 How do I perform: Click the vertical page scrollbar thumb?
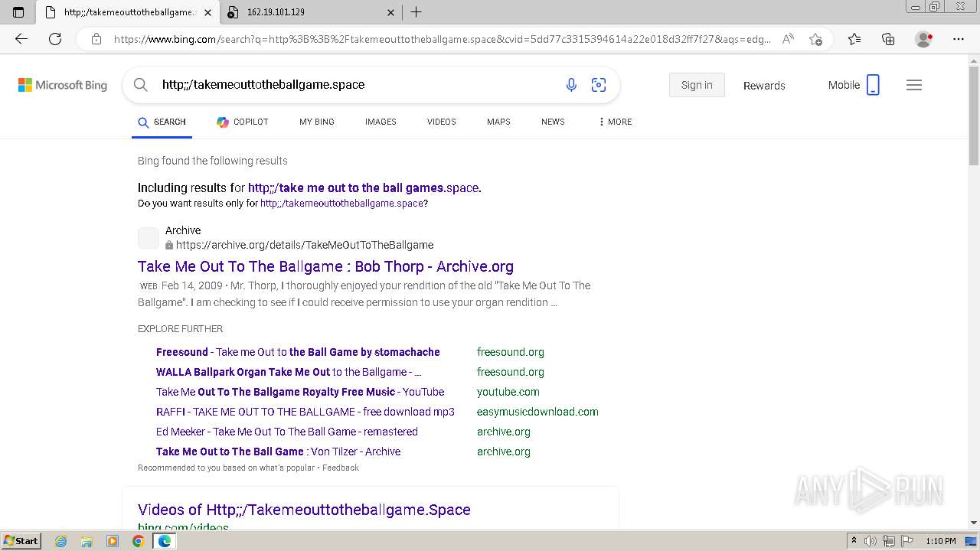coord(974,116)
